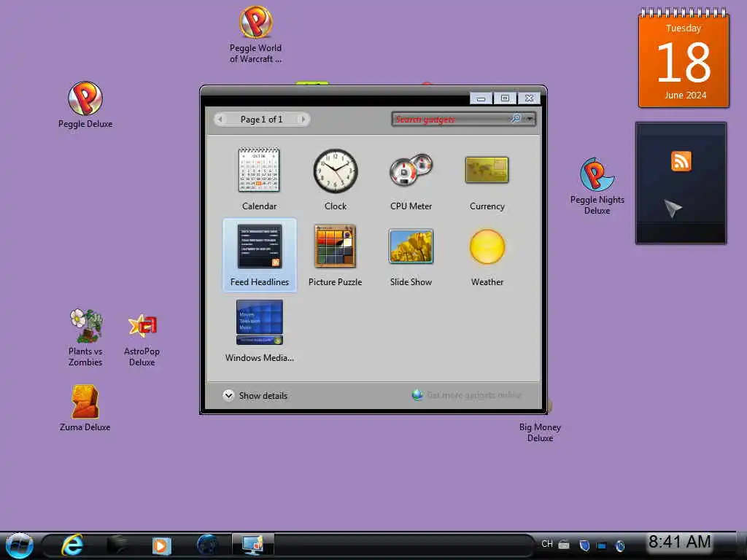Open Zuma Deluxe desktop icon
747x560 pixels.
click(85, 408)
